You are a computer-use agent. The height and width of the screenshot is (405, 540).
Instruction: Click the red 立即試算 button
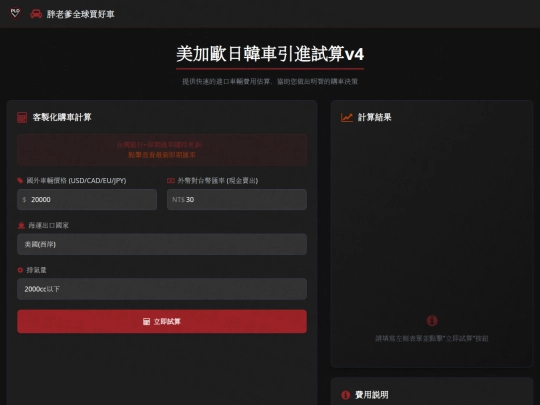(162, 321)
